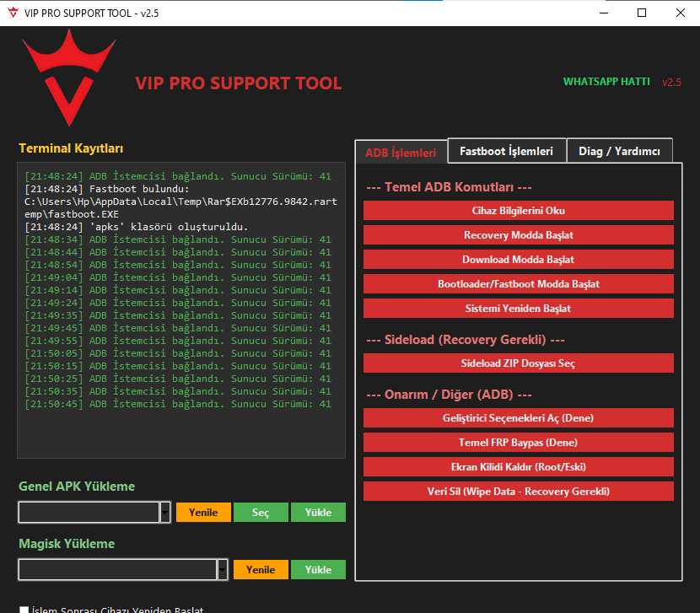Restart system with Sistemi Yeniden Başlat
The image size is (700, 613).
coord(518,308)
